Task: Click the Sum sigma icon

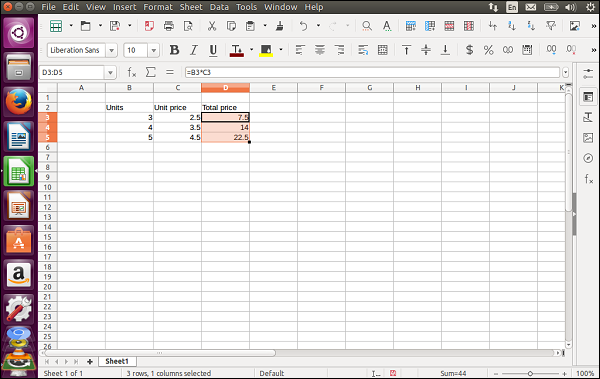Action: [151, 72]
